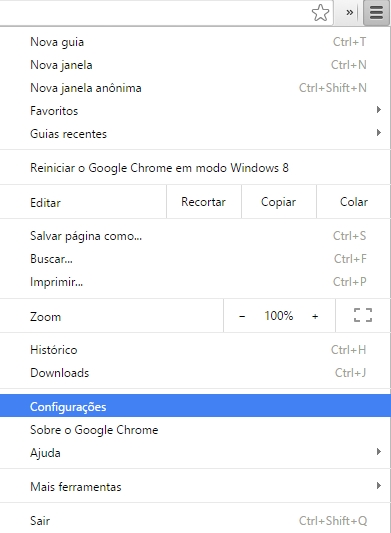Expand the Favoritos submenu
The width and height of the screenshot is (391, 533).
click(195, 111)
